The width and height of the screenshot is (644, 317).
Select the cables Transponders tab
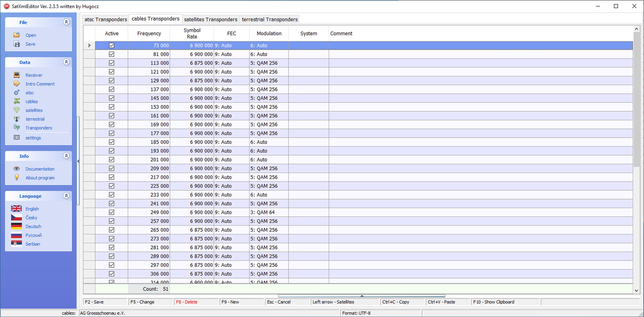point(156,19)
